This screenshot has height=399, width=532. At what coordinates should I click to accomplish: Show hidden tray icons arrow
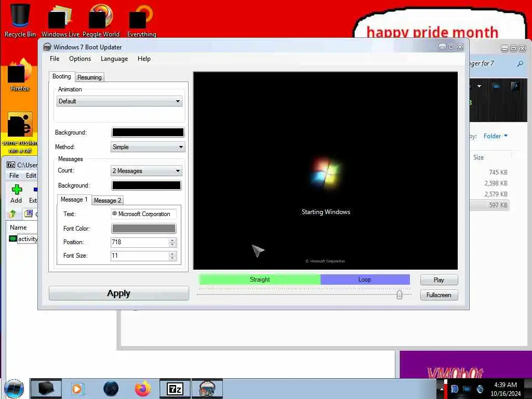coord(442,389)
